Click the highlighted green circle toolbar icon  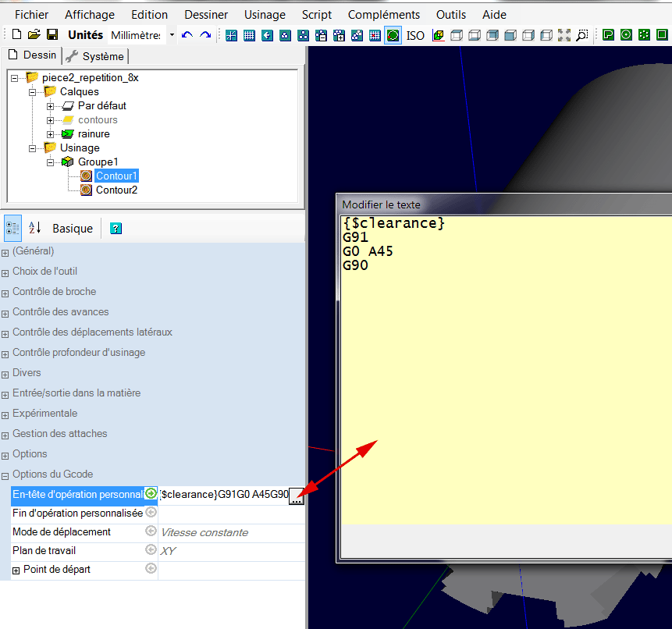click(x=393, y=35)
